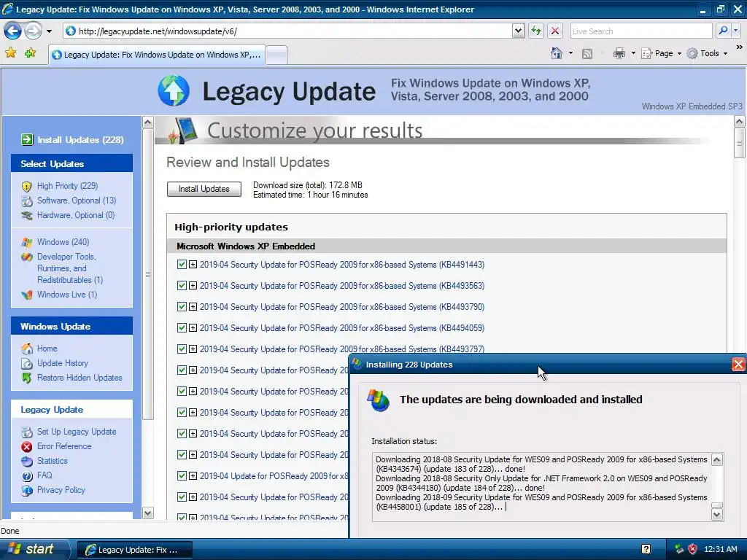Open recent pages dropdown next to Forward
The image size is (747, 560).
point(49,31)
